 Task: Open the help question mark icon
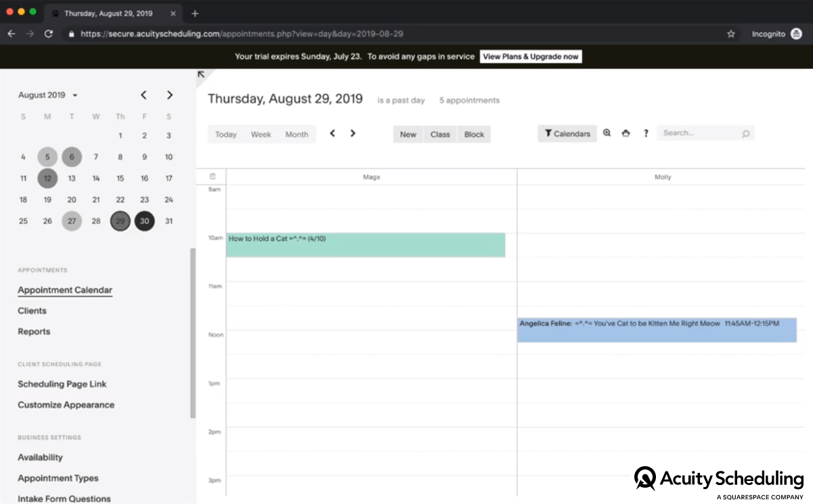646,133
